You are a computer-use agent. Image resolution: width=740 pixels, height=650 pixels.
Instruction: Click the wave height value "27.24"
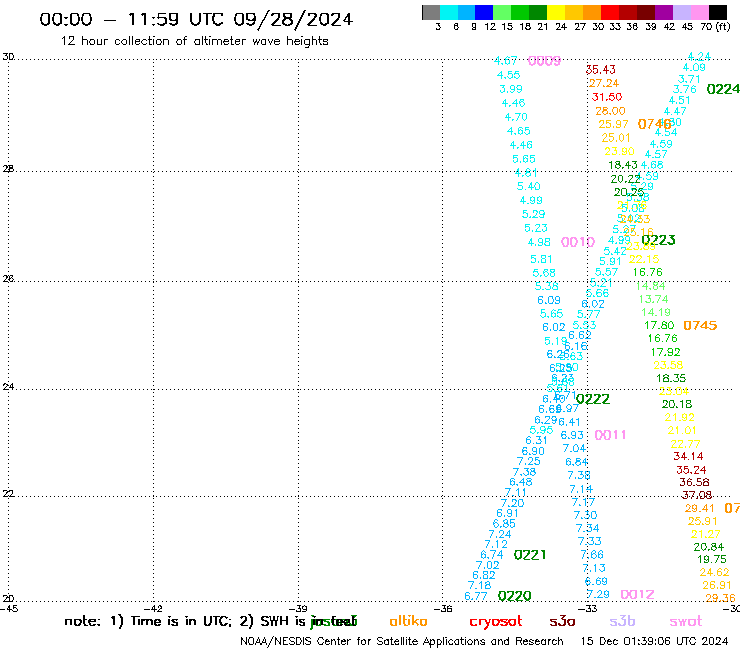pyautogui.click(x=604, y=83)
